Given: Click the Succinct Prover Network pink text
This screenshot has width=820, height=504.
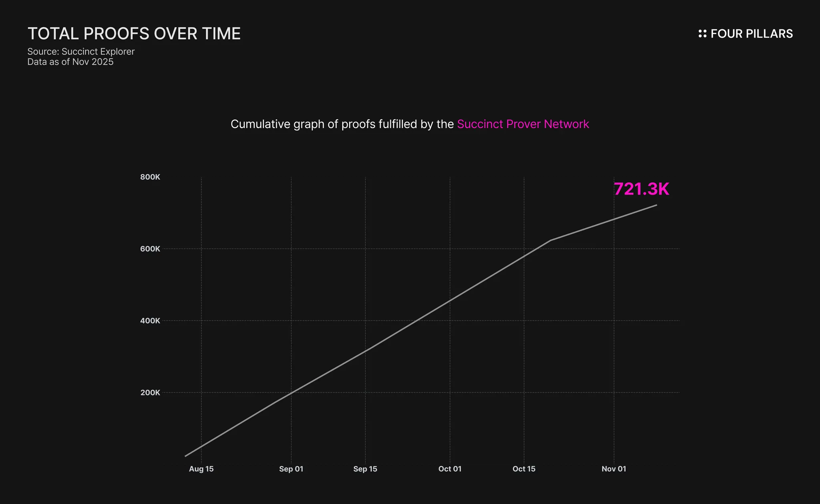Looking at the screenshot, I should click(523, 124).
